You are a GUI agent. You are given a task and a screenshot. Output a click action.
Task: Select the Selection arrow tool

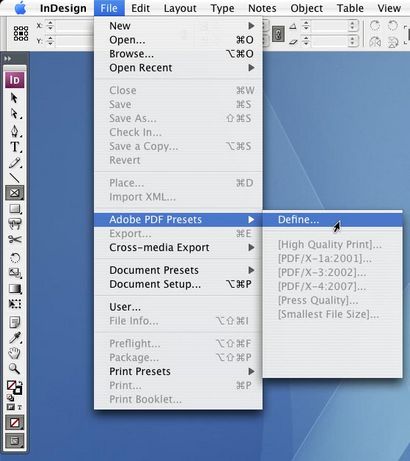tap(14, 98)
